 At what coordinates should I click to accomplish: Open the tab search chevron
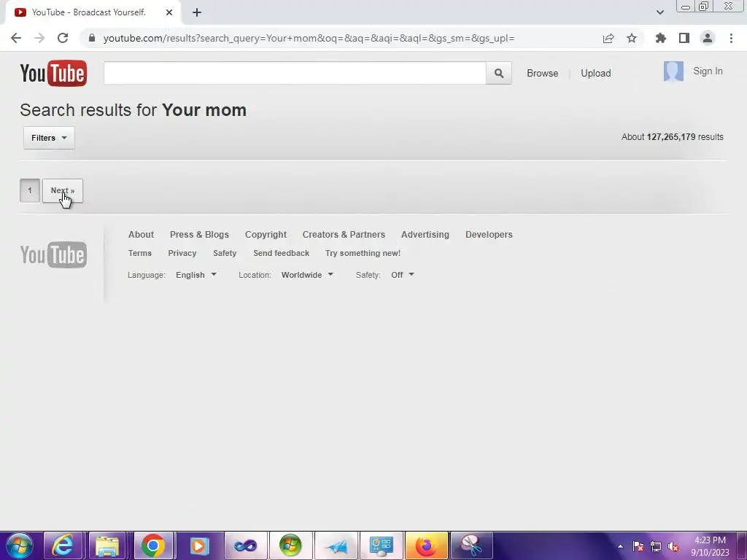tap(659, 12)
